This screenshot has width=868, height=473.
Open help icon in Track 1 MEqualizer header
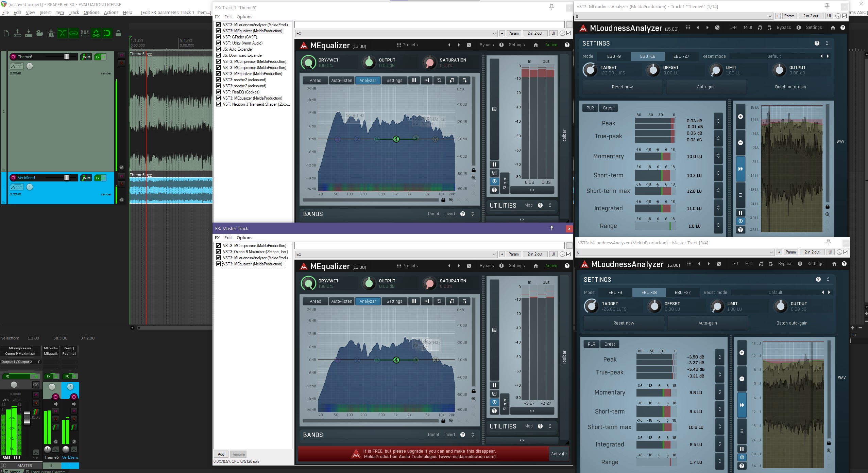tap(567, 45)
